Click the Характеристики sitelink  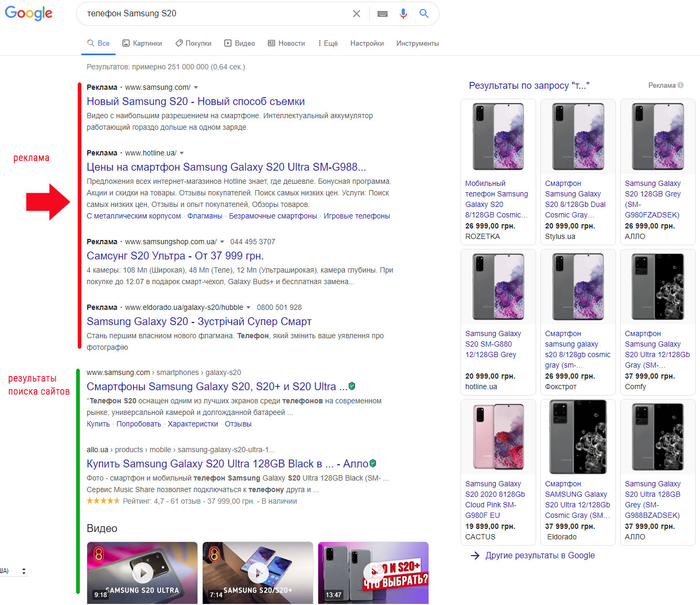(193, 424)
